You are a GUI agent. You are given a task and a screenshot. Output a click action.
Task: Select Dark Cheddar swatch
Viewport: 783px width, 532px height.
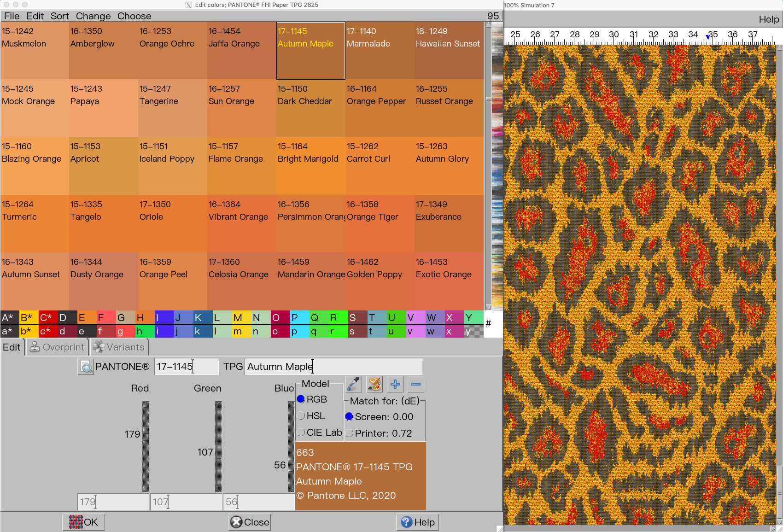(x=311, y=108)
